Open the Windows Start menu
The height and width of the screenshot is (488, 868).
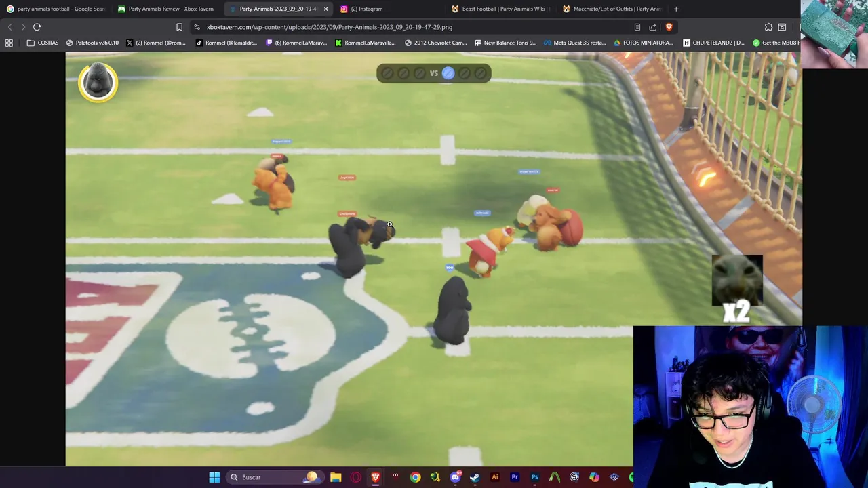point(214,477)
